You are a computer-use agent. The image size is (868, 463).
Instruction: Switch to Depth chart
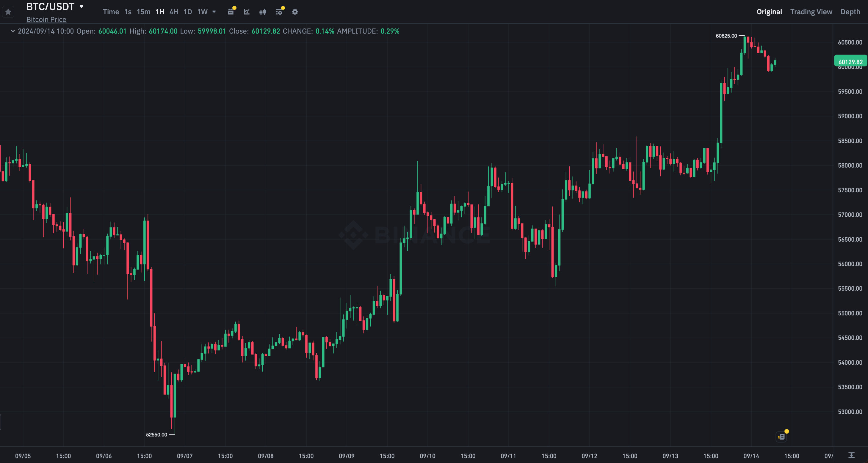(850, 12)
